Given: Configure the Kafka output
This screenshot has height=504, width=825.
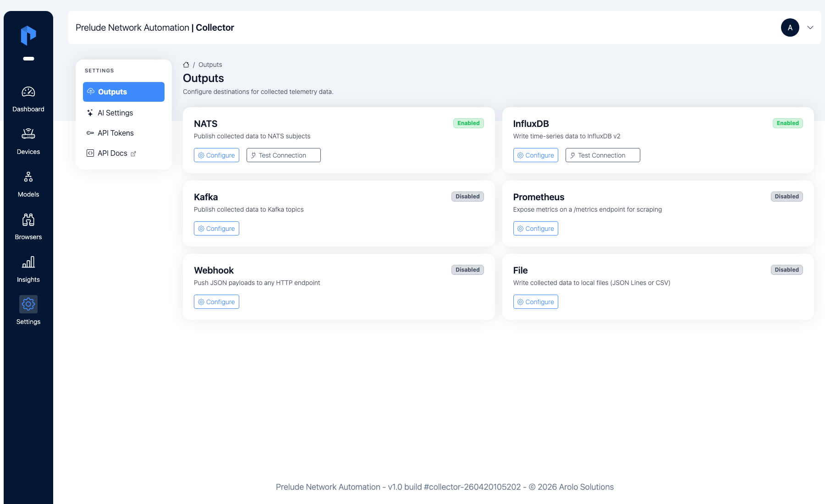Looking at the screenshot, I should 216,229.
